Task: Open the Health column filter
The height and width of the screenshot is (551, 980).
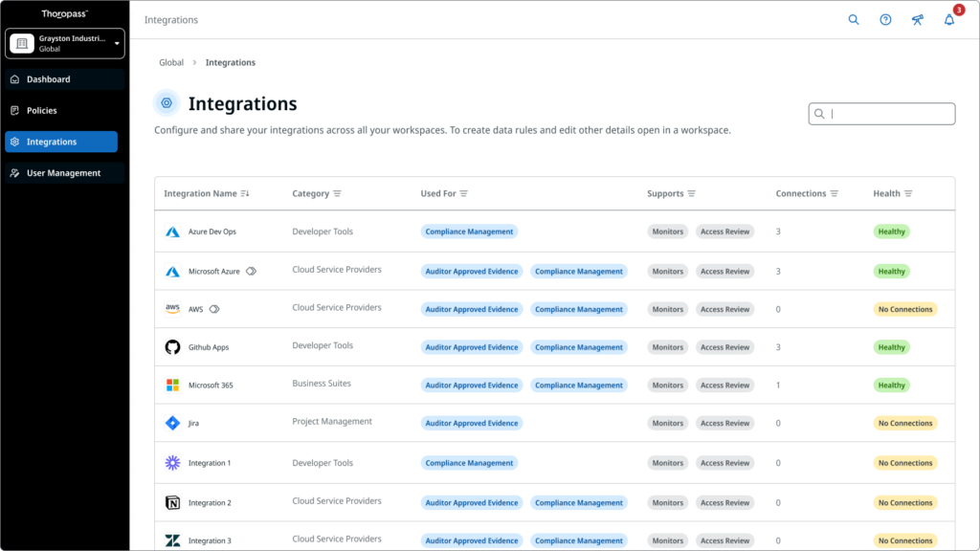Action: 908,193
